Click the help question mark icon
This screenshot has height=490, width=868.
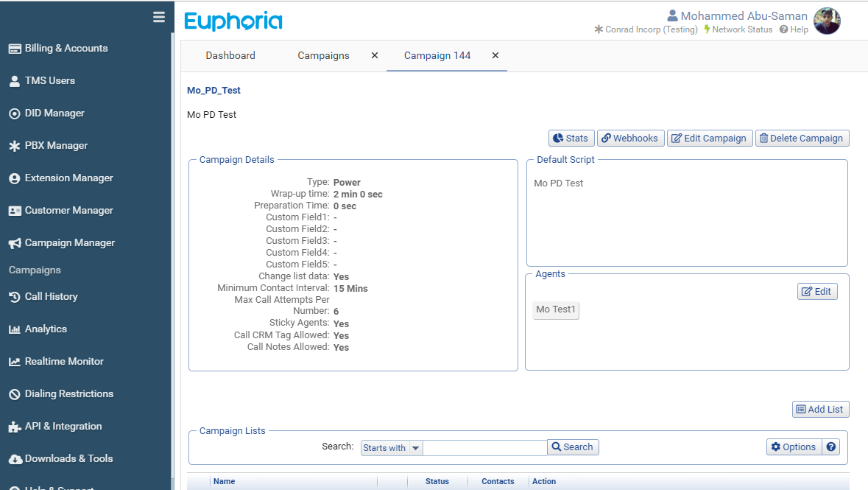click(831, 447)
